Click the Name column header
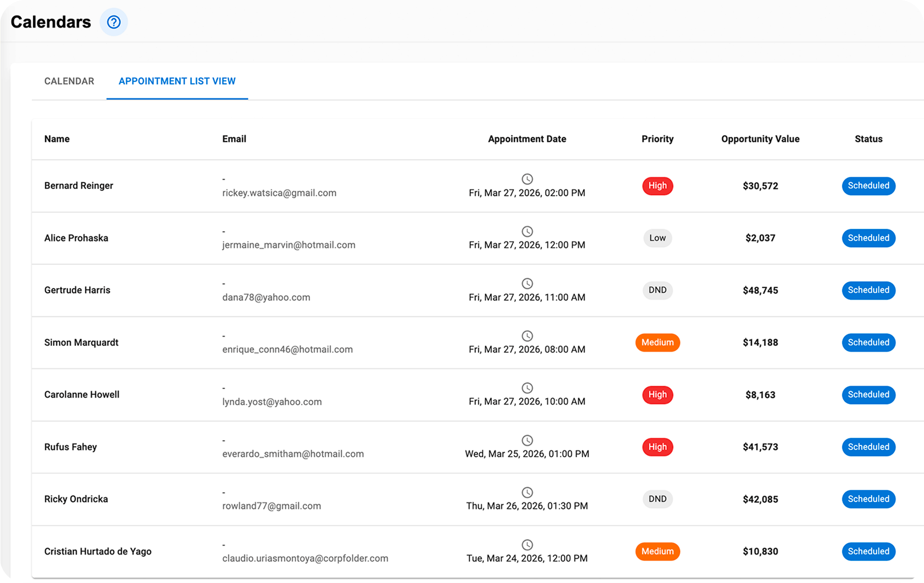Image resolution: width=924 pixels, height=583 pixels. tap(57, 139)
